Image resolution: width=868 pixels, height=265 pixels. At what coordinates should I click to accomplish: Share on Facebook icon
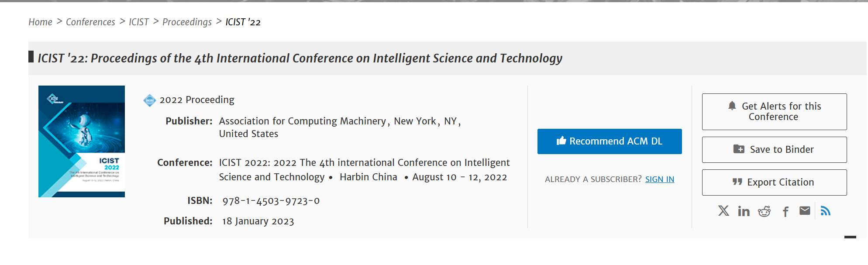click(785, 212)
